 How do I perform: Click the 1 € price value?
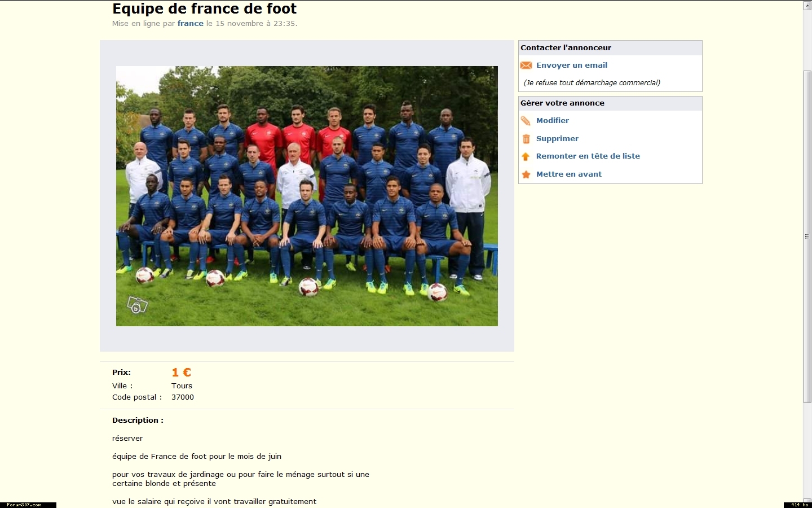coord(182,373)
